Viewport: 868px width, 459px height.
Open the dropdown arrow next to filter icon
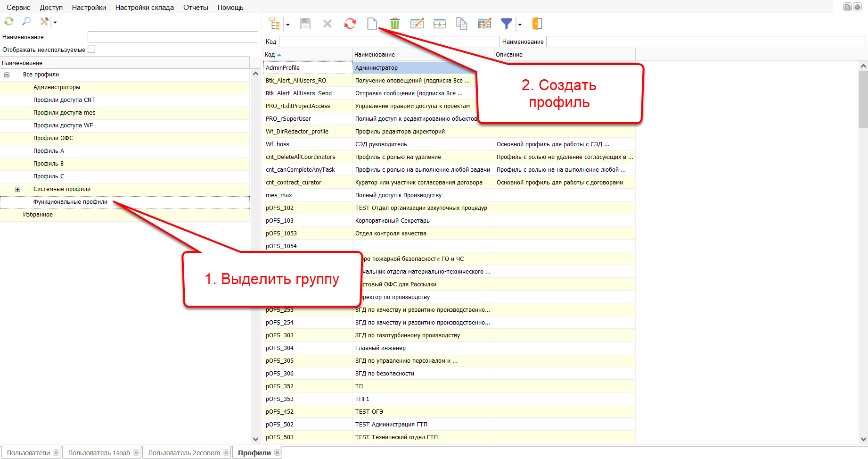click(x=520, y=25)
